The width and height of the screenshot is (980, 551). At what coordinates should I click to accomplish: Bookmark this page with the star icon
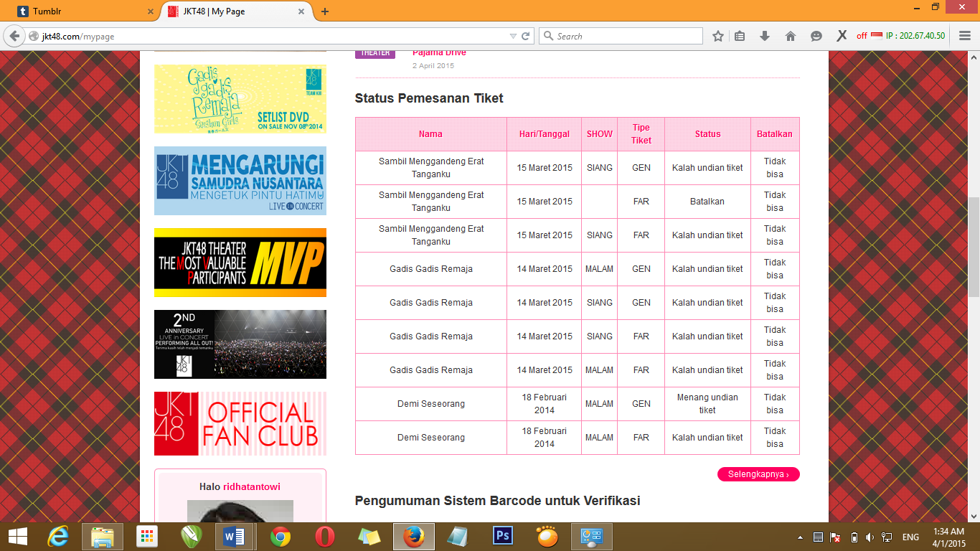(x=717, y=36)
